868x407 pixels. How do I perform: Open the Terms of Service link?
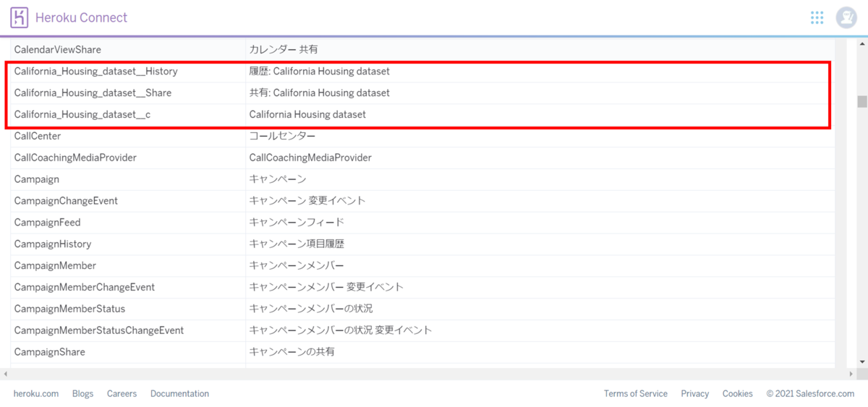click(636, 394)
